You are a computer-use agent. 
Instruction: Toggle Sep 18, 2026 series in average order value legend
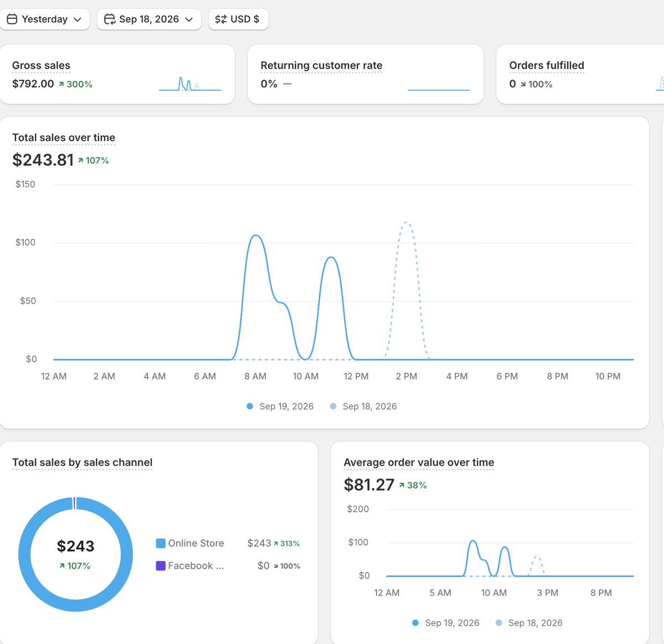coord(529,623)
